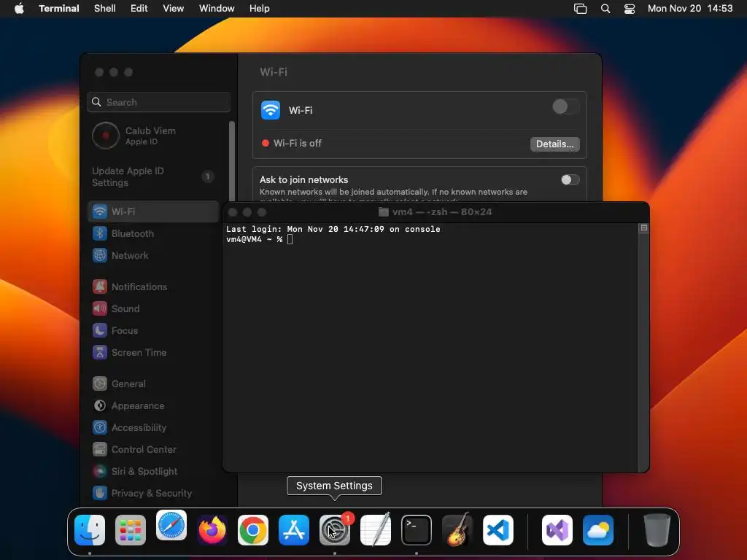747x560 pixels.
Task: Select Wi-Fi in Settings sidebar
Action: point(153,211)
